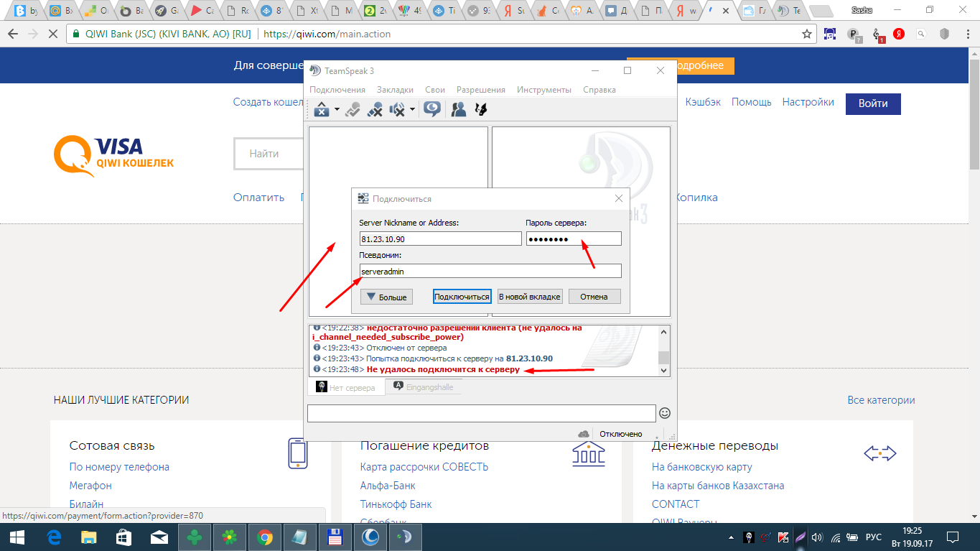Click the chat log scrollbar down arrow
The image size is (980, 551).
coord(664,370)
